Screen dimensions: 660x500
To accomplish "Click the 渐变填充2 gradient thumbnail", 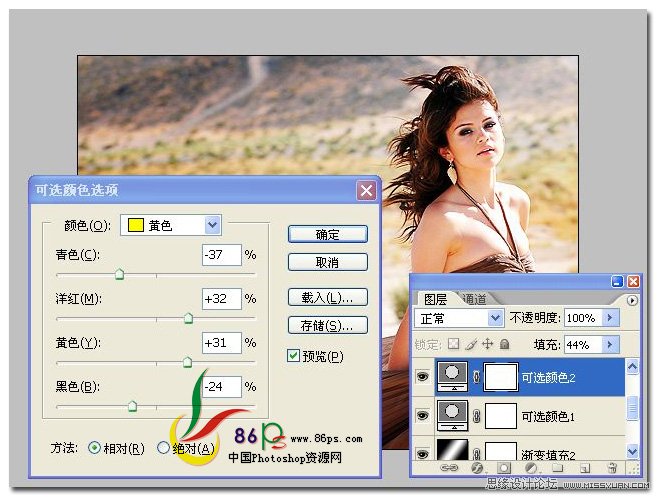I will click(452, 449).
